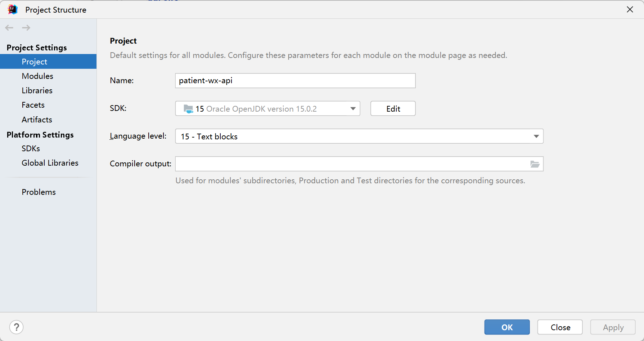The height and width of the screenshot is (341, 644).
Task: Select Project in settings sidebar
Action: coord(48,62)
